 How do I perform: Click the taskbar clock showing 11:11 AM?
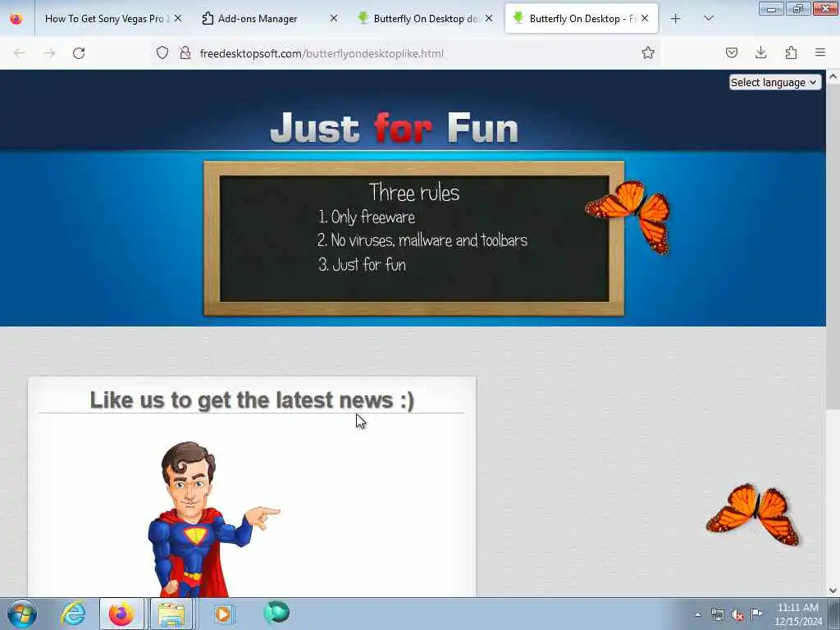point(797,614)
